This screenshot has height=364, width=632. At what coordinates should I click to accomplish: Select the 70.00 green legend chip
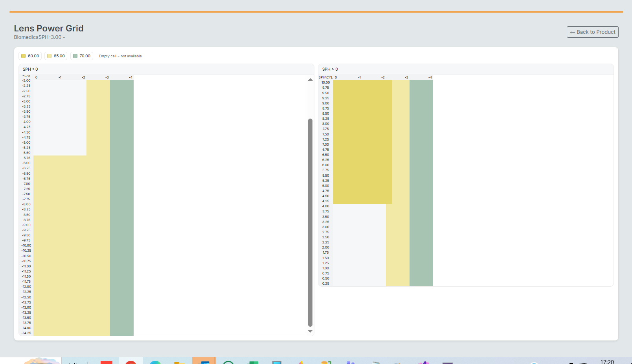pos(82,56)
